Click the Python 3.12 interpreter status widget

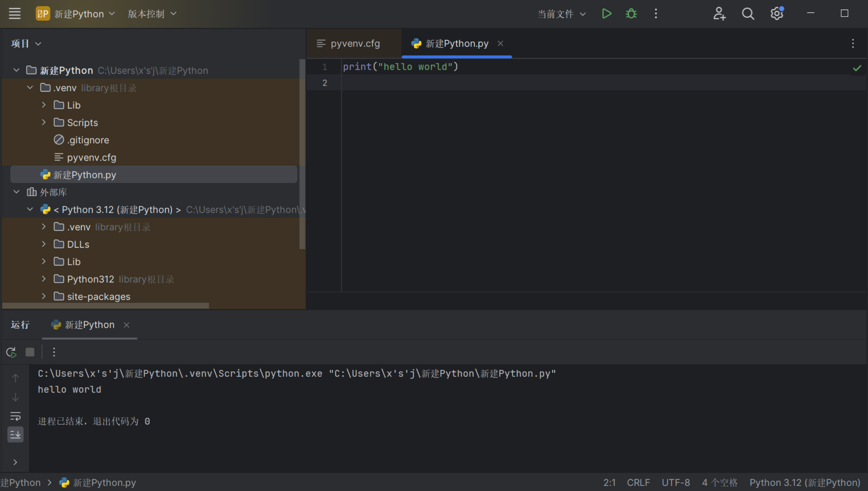click(805, 482)
